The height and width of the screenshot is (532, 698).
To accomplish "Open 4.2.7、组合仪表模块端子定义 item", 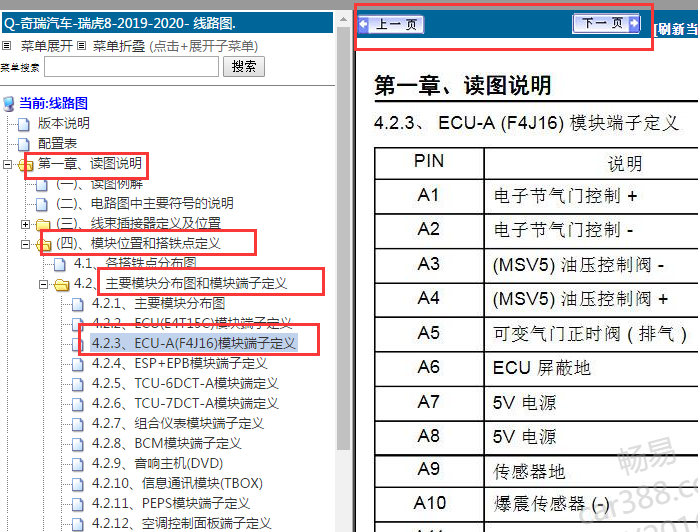I will pyautogui.click(x=178, y=423).
